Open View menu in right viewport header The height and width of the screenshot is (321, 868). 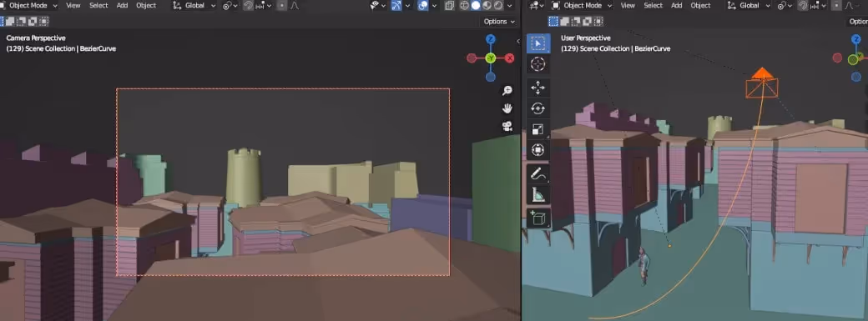(628, 6)
